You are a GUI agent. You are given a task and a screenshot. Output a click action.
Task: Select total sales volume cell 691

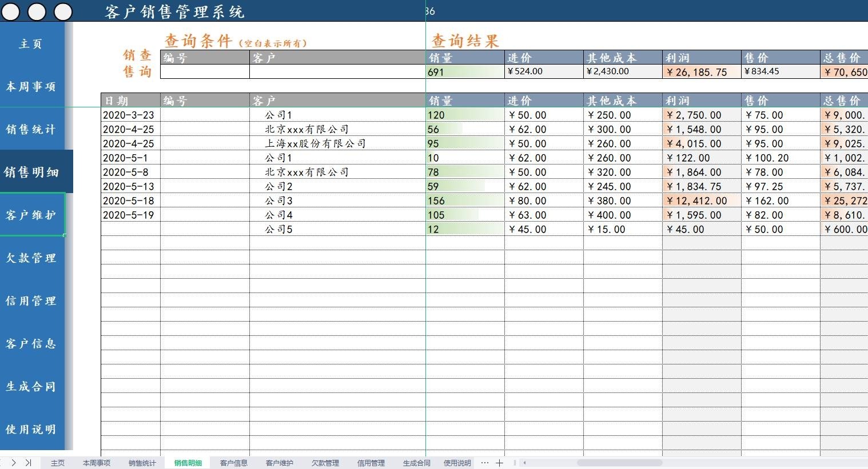465,71
